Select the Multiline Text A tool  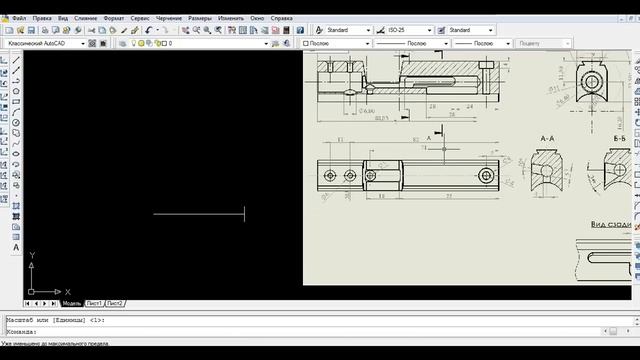16,247
